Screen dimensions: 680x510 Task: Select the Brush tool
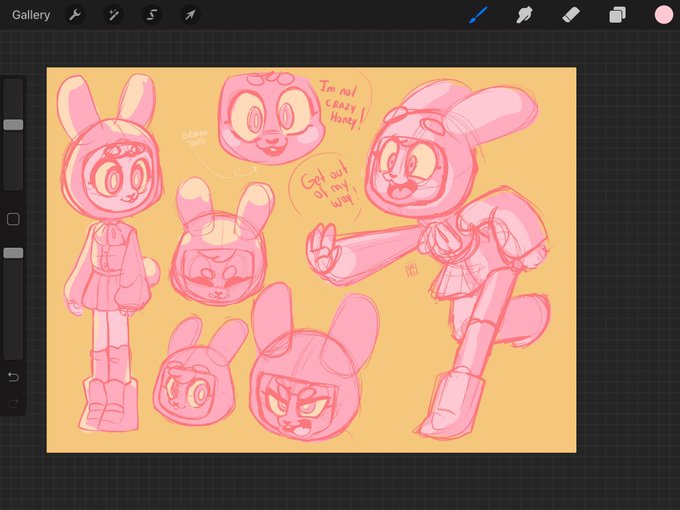[478, 15]
